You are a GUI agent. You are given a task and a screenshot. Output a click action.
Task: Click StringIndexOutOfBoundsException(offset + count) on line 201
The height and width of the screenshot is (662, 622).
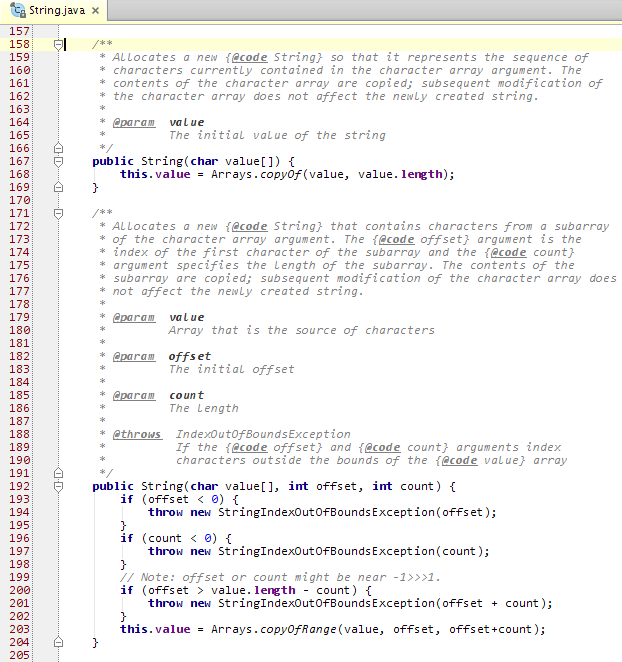(381, 603)
